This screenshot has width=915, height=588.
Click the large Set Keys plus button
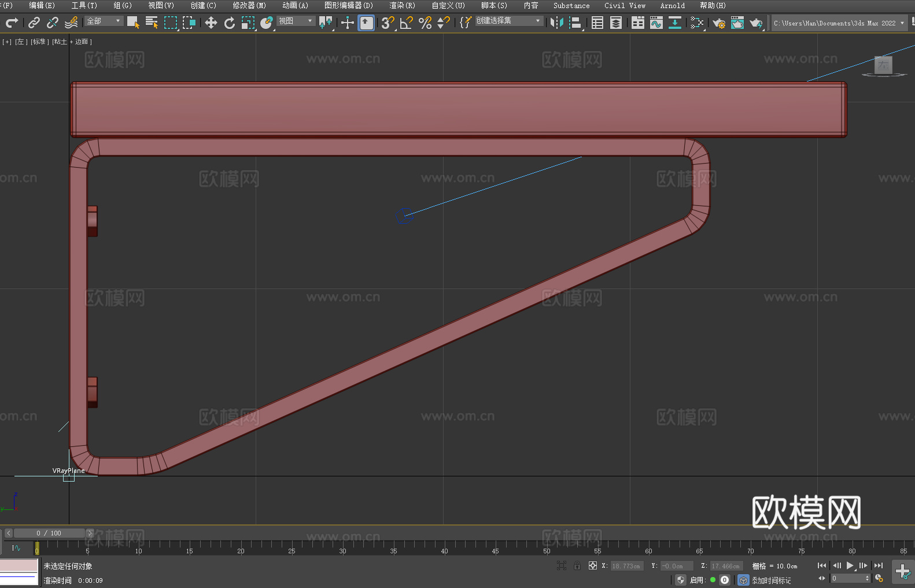903,571
